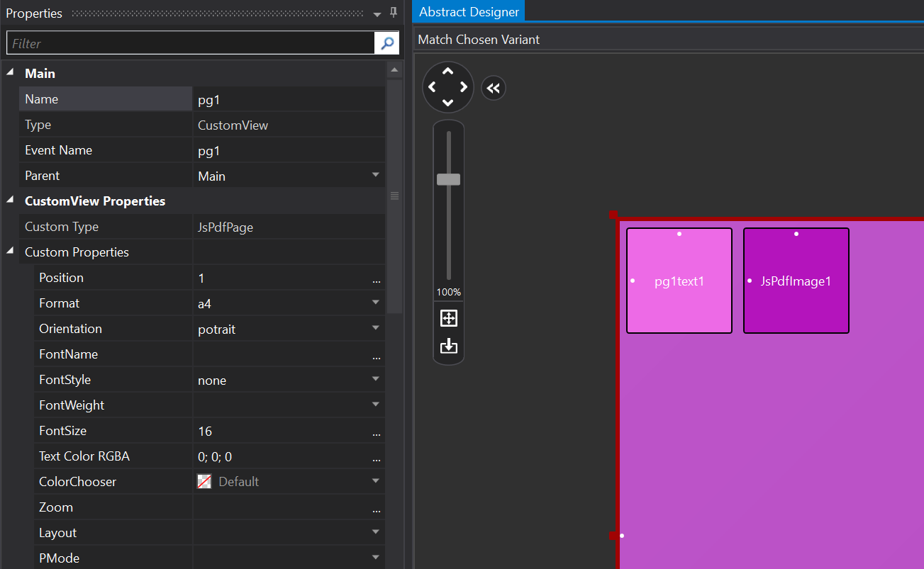Click the red top-left resize handle of pg1
The width and height of the screenshot is (924, 569).
click(x=613, y=215)
